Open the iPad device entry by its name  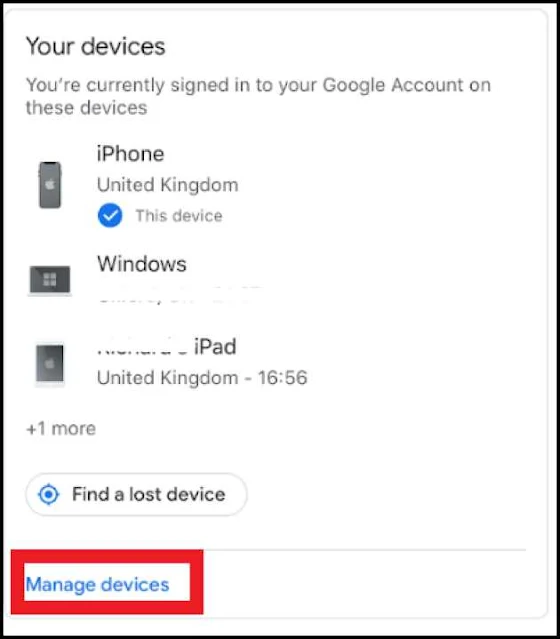click(x=167, y=347)
